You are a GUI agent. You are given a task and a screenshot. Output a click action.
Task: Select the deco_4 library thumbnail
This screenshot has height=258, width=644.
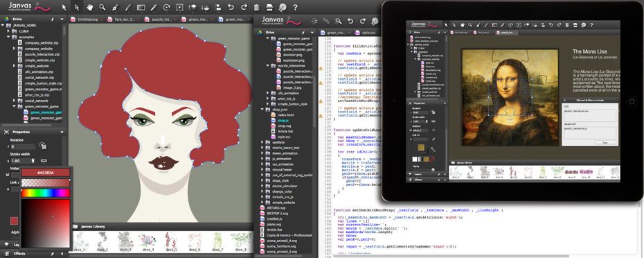(147, 241)
